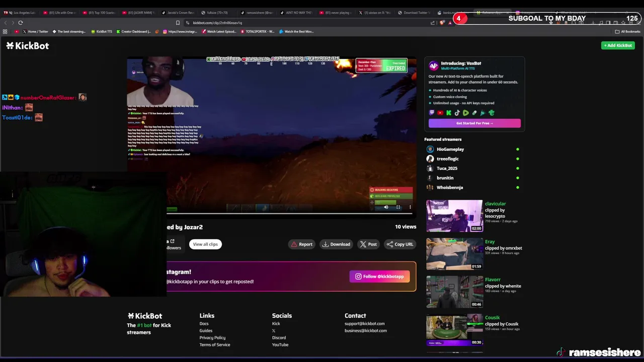Image resolution: width=644 pixels, height=362 pixels.
Task: Click the footer KickBot logo
Action: tap(145, 316)
